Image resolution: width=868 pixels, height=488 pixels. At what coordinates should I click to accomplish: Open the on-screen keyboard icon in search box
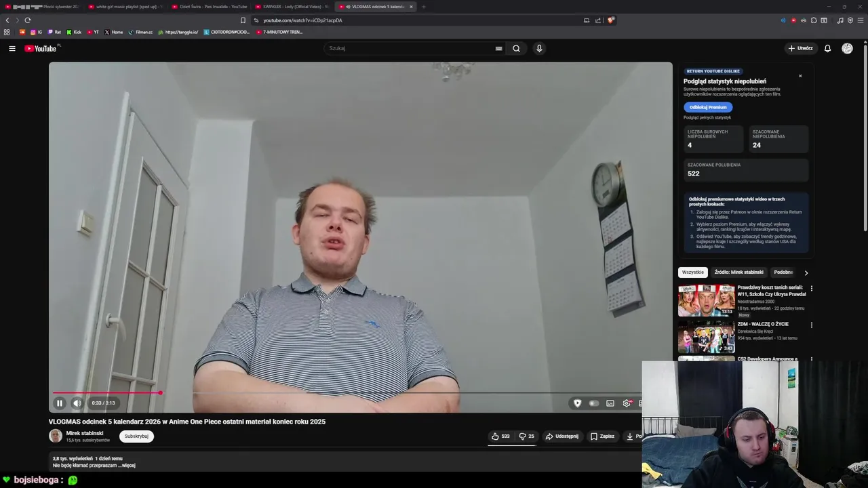498,48
